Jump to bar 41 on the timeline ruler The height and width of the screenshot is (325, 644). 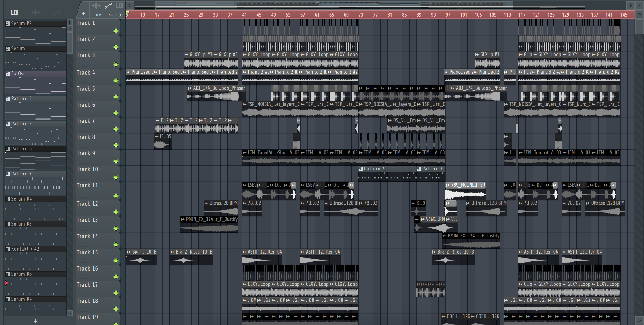coord(244,15)
